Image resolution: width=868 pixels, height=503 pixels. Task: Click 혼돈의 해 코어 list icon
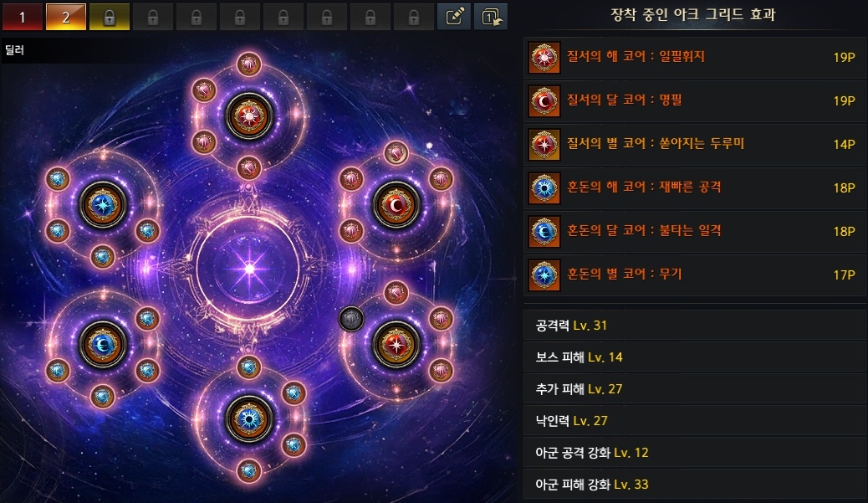[544, 187]
